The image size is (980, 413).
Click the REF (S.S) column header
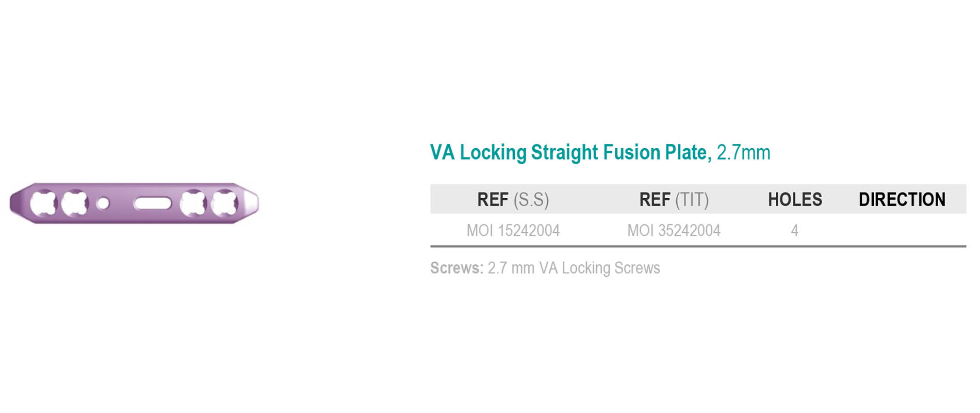tap(513, 199)
